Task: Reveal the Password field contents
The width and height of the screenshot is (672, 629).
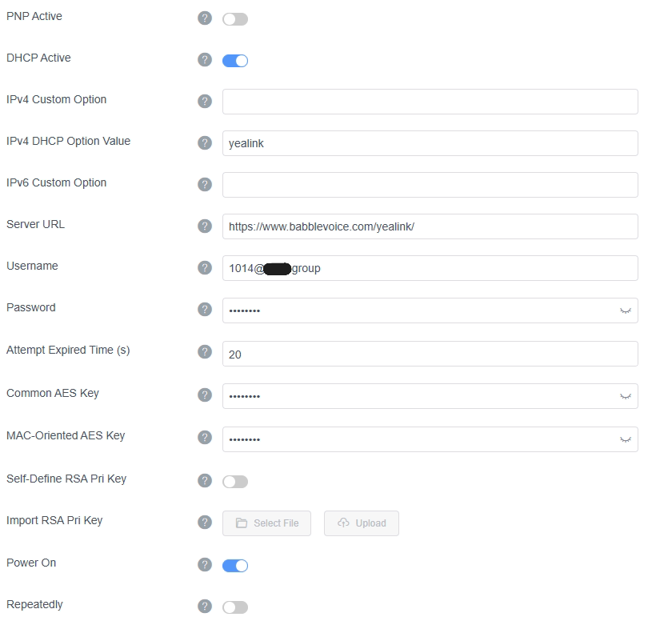Action: coord(626,310)
